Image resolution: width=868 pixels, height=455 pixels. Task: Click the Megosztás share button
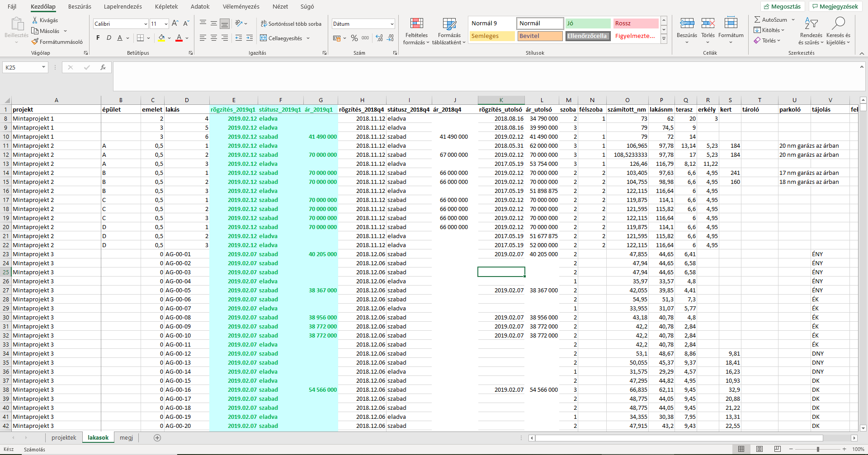[x=782, y=7]
